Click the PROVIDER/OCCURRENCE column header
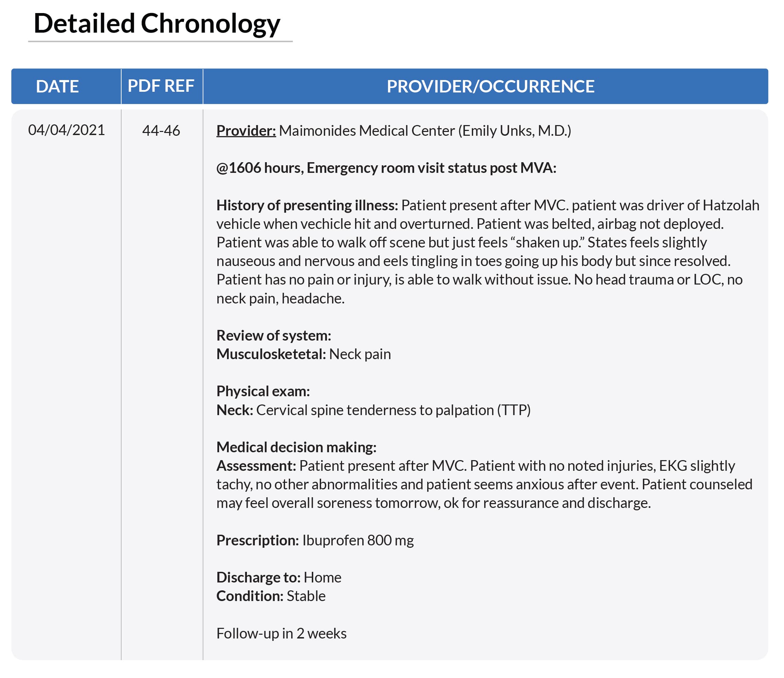The width and height of the screenshot is (784, 678). tap(491, 87)
